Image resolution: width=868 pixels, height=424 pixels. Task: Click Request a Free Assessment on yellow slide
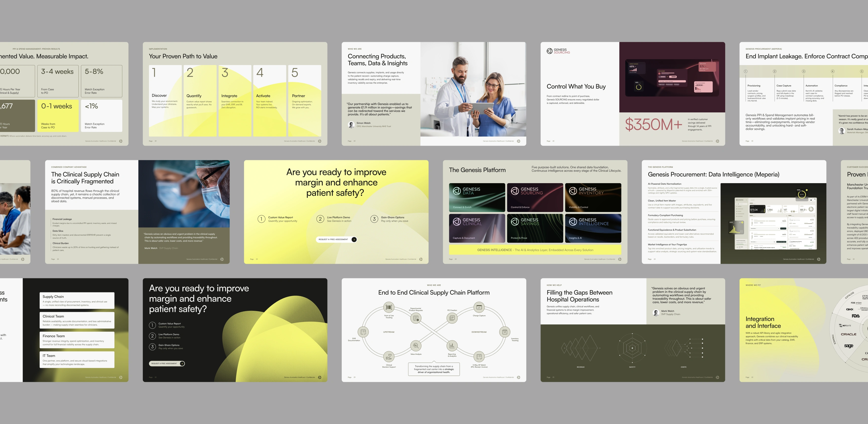(336, 239)
